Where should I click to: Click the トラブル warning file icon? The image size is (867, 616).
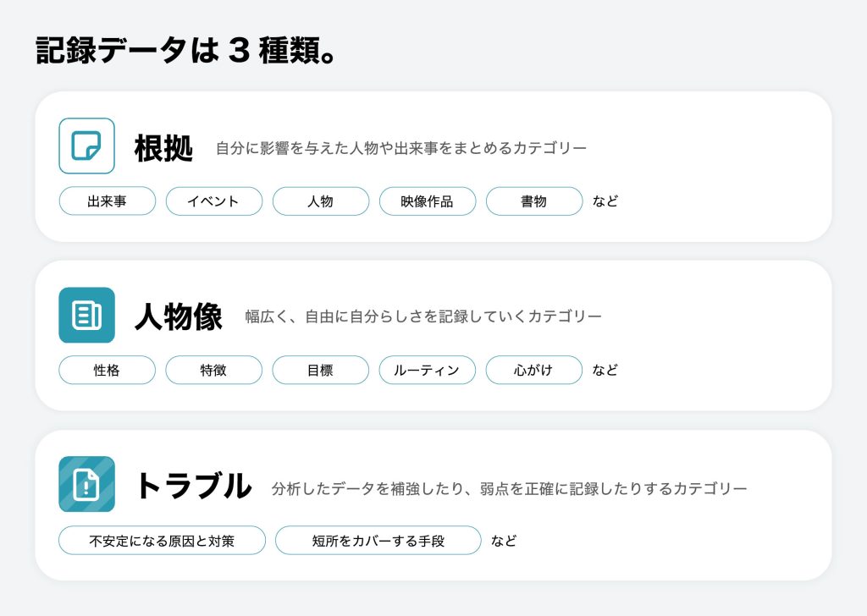click(86, 484)
